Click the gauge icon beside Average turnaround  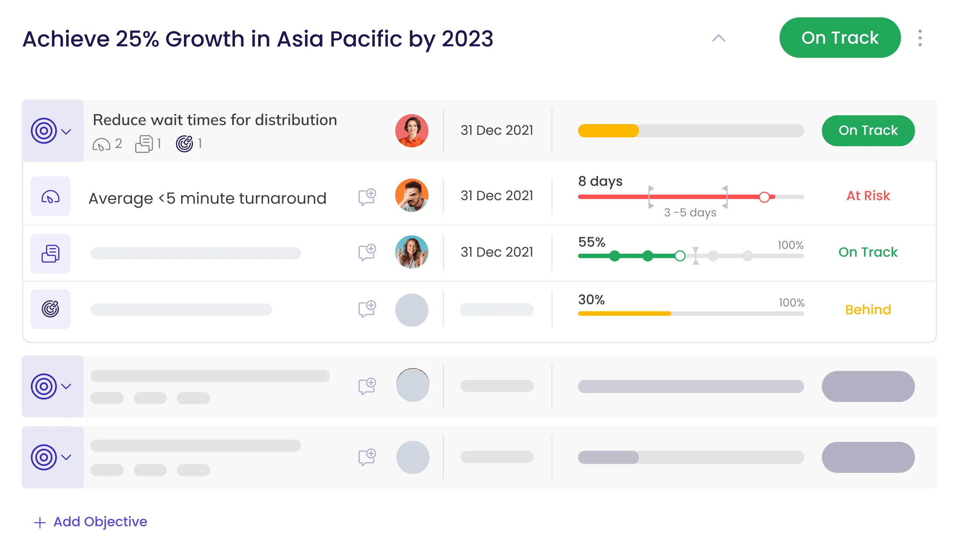(x=50, y=196)
